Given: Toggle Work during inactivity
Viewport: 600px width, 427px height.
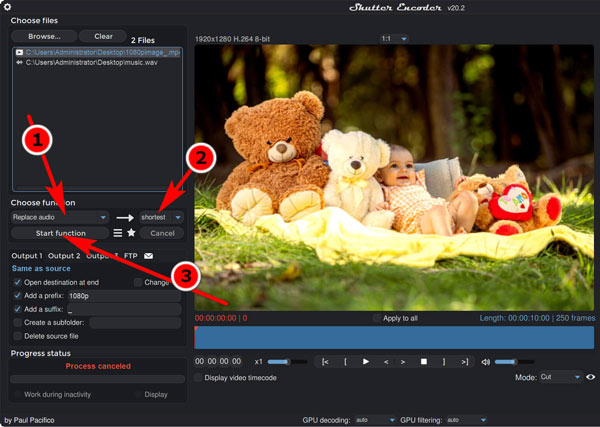Looking at the screenshot, I should (17, 394).
